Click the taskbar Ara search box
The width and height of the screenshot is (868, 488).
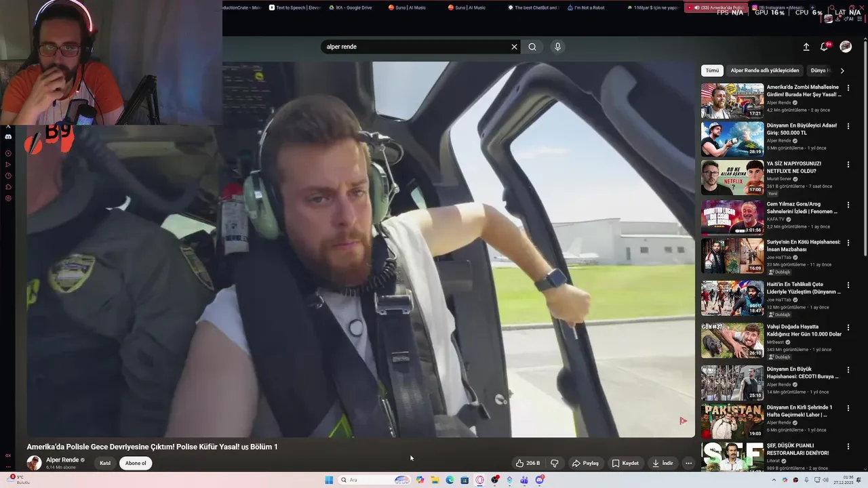click(375, 480)
